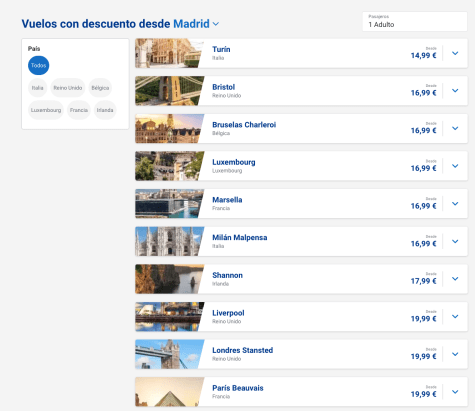
Task: Expand the París Beauvais row chevron
Action: (x=455, y=392)
